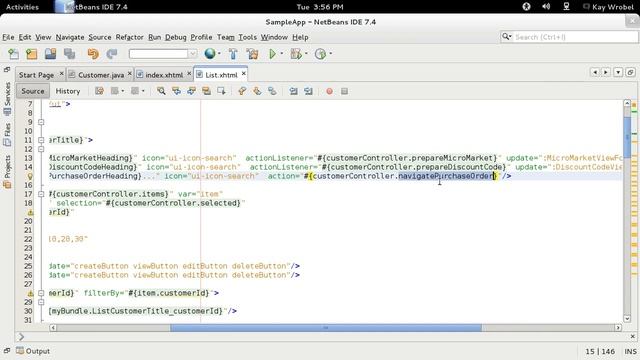Collapse code fold at line 11

[41, 140]
